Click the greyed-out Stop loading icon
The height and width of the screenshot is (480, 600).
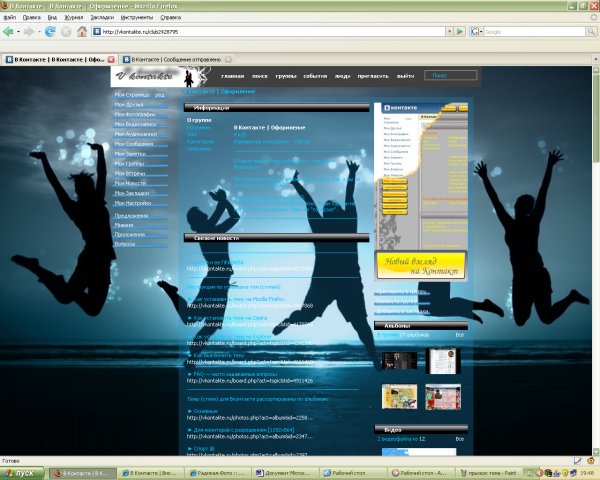[66, 32]
